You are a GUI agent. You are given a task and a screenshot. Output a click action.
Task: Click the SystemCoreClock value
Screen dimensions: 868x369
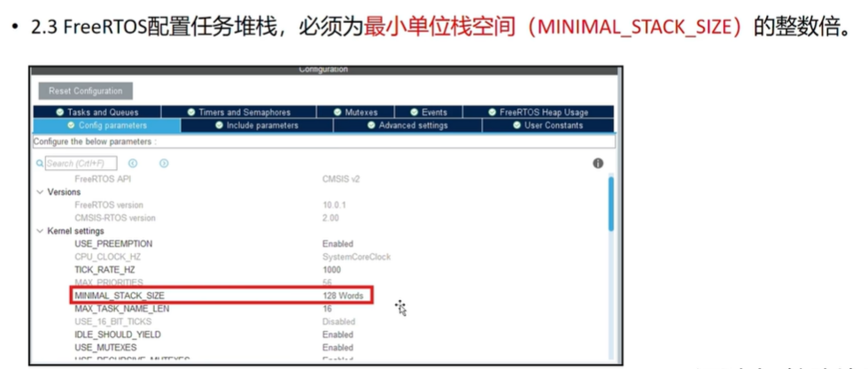tap(356, 257)
